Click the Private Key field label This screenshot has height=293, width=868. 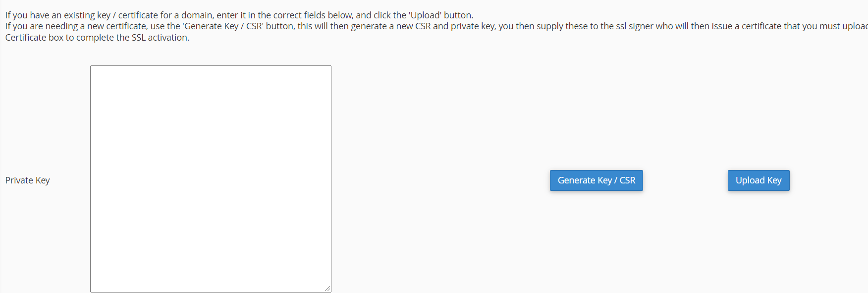pyautogui.click(x=28, y=180)
